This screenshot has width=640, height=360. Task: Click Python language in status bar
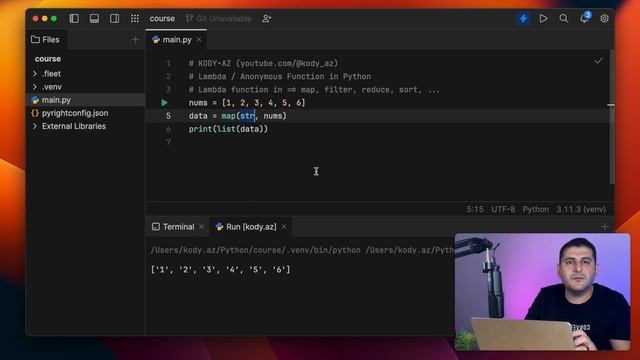(x=536, y=209)
